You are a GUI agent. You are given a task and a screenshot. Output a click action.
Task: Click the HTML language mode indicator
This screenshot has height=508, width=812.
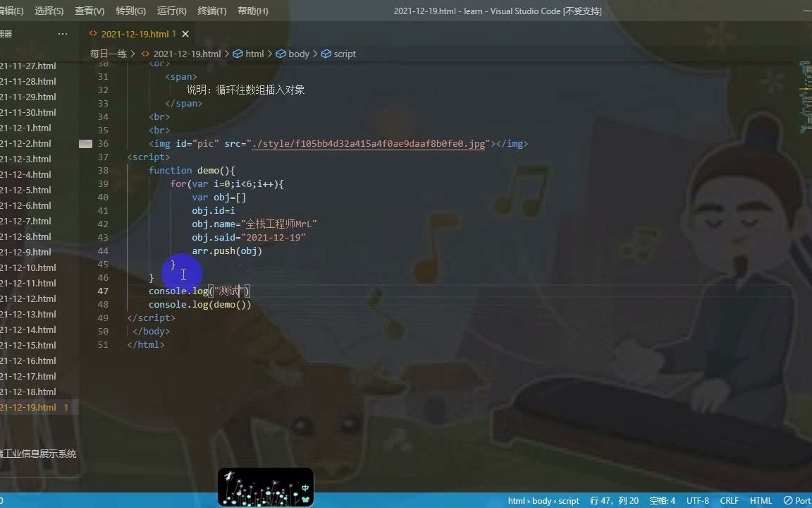(761, 501)
